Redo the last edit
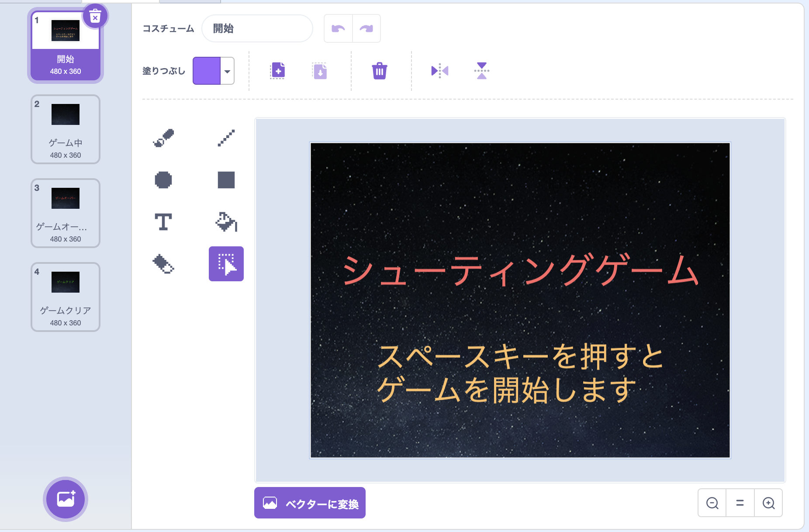The width and height of the screenshot is (809, 532). coord(366,28)
